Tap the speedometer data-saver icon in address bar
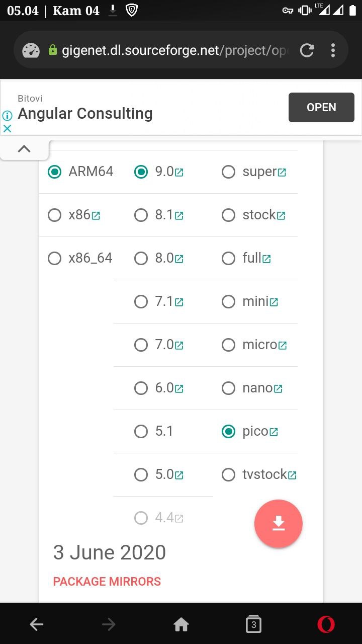This screenshot has height=644, width=362. coord(31,50)
